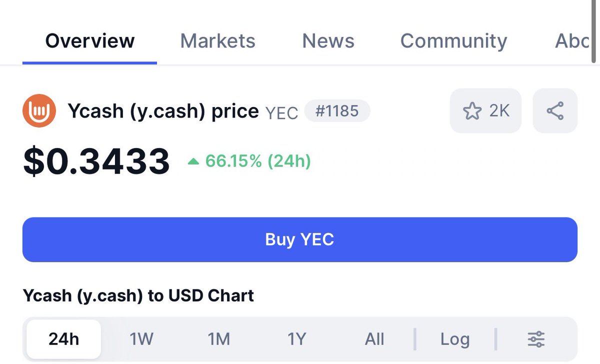
Task: Click the green up-arrow price change indicator
Action: point(193,161)
